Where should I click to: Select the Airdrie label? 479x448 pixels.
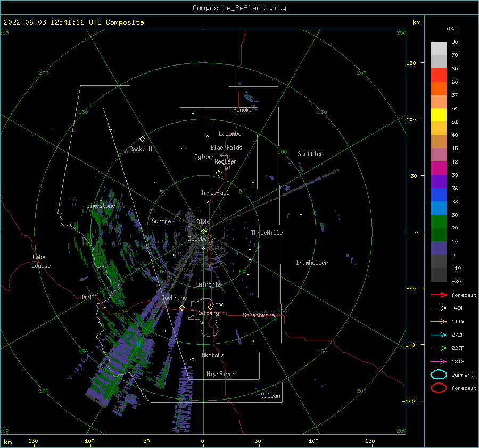point(210,284)
